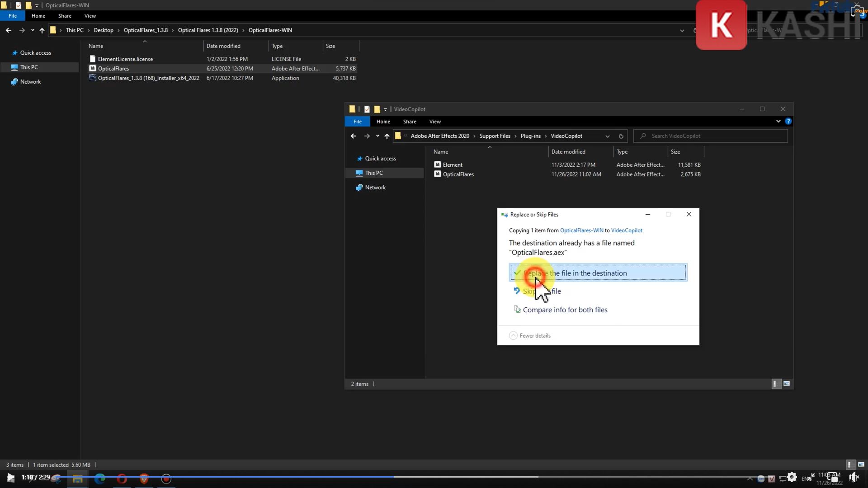
Task: Click the VideoCopilot link in the copy dialog
Action: [x=626, y=230]
